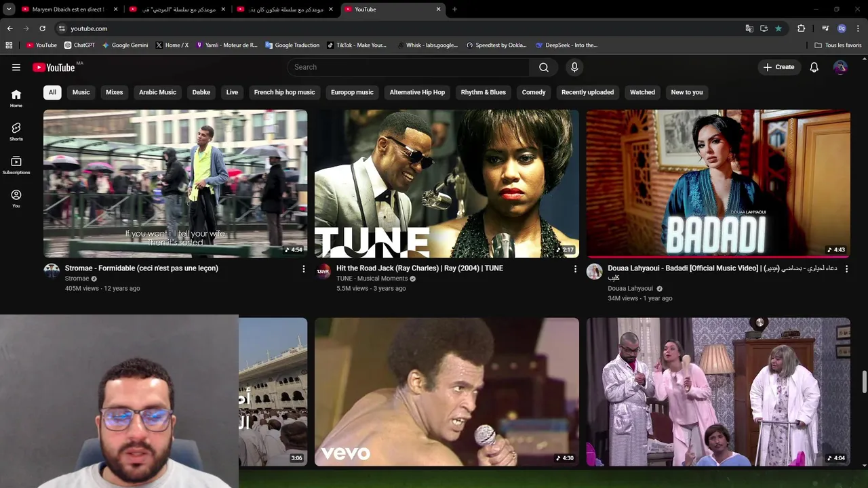
Task: Select the Europop music chip
Action: [352, 92]
